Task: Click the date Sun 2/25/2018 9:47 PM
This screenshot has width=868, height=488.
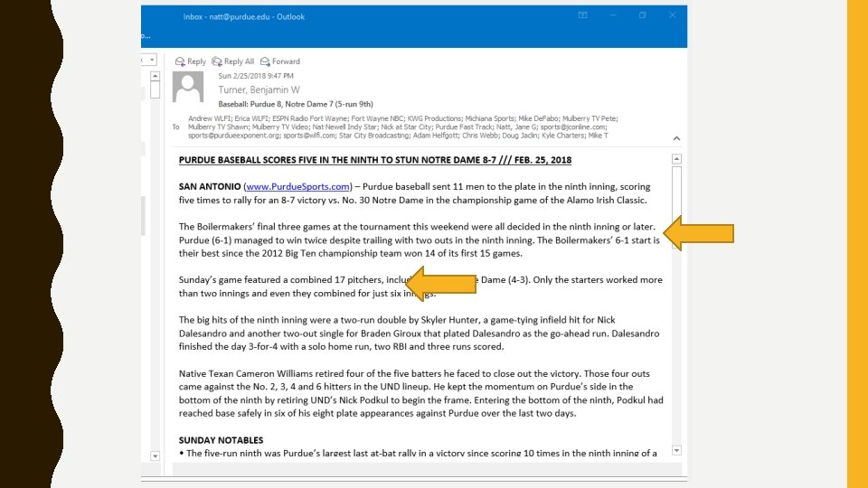Action: (256, 76)
